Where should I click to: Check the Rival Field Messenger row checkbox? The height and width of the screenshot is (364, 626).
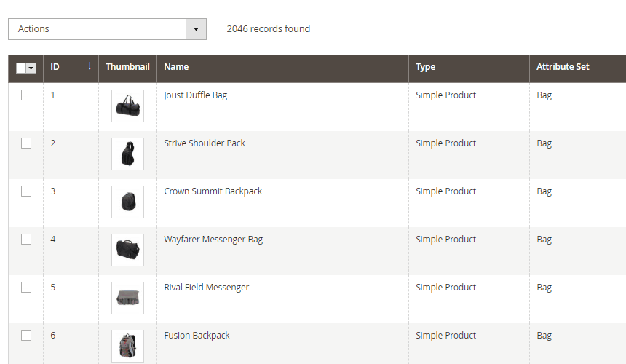pos(26,288)
